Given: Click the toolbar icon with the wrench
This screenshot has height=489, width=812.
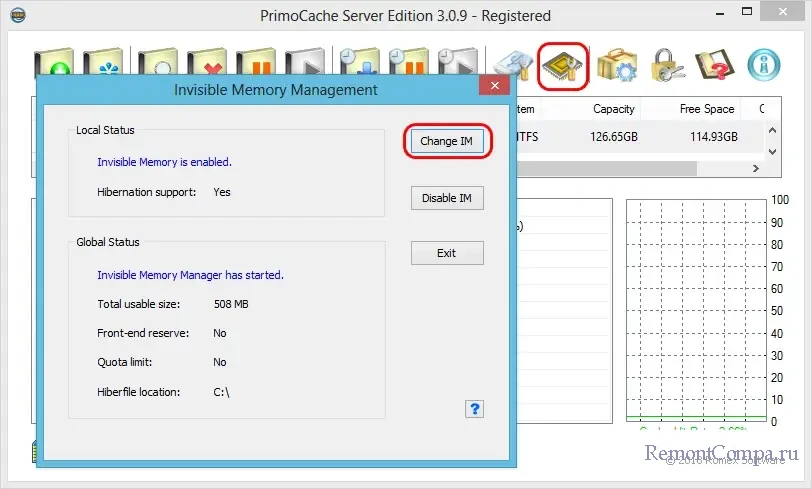Looking at the screenshot, I should [511, 64].
